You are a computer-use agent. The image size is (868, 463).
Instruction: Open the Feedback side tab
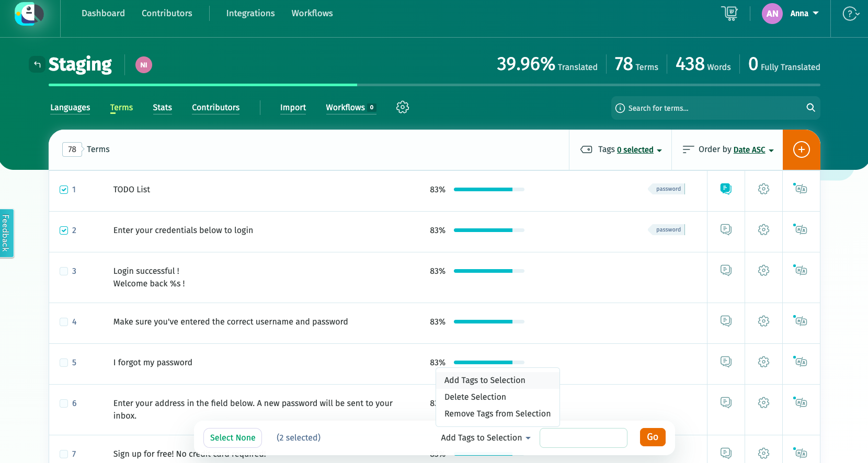tap(6, 233)
